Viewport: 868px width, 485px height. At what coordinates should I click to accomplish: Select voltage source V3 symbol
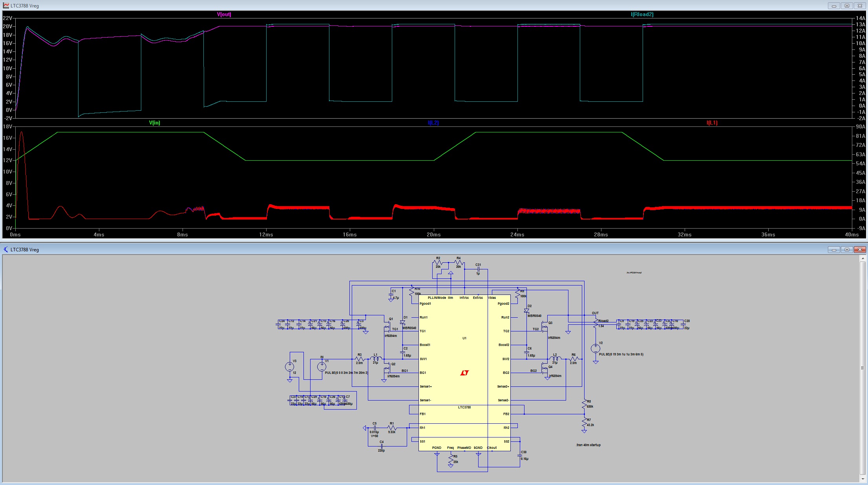(x=289, y=367)
